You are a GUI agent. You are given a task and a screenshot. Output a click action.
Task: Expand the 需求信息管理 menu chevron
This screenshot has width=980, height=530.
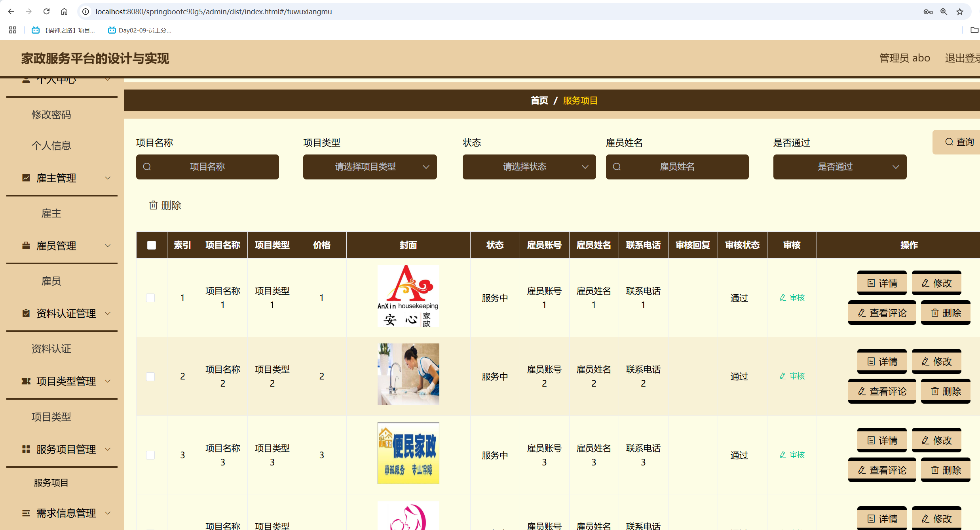pyautogui.click(x=108, y=513)
